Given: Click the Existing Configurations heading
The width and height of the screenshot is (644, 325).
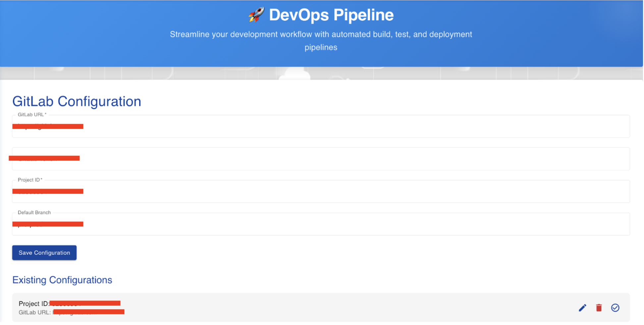Looking at the screenshot, I should point(62,280).
